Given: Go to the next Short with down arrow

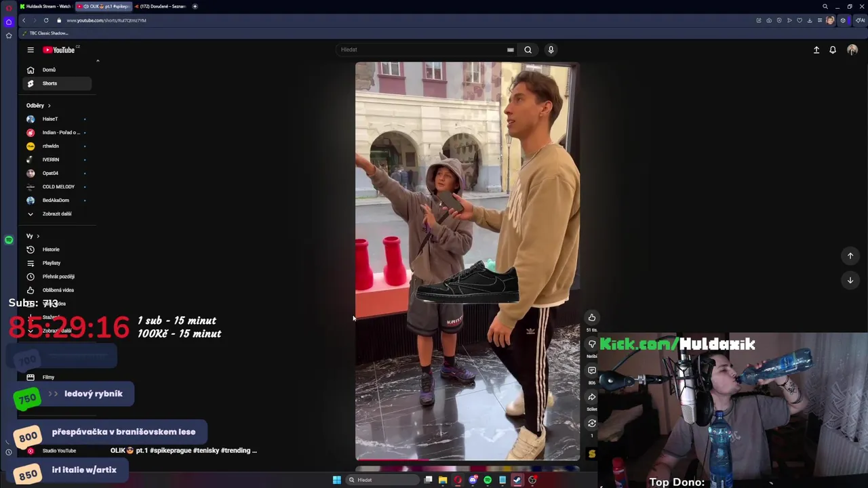Looking at the screenshot, I should [x=850, y=280].
